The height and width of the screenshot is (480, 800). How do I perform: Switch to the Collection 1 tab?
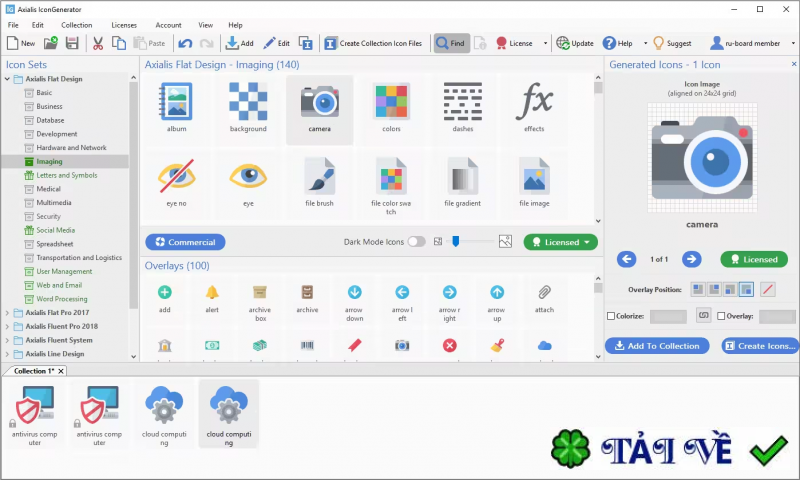(33, 371)
